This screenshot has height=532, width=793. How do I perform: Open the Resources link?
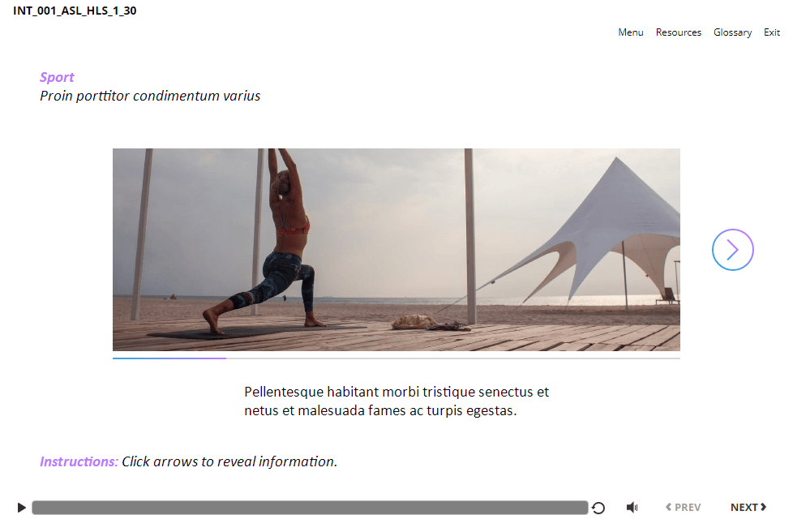(x=679, y=32)
